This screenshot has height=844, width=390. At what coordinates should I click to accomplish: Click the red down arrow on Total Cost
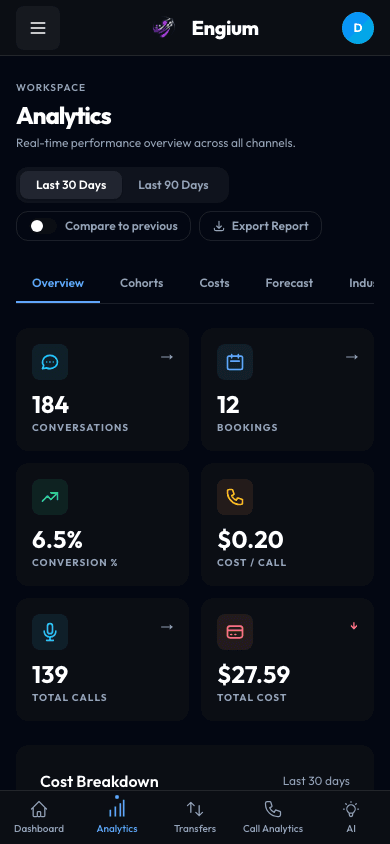point(354,626)
